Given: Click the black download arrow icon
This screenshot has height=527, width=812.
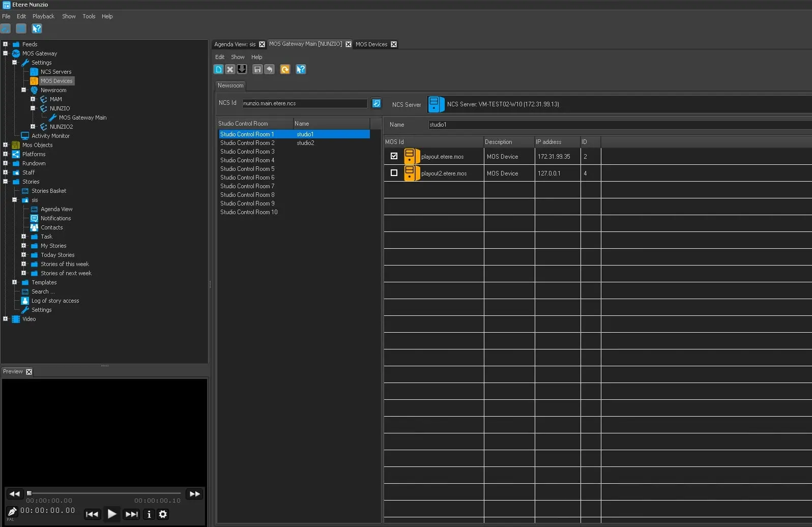Looking at the screenshot, I should [242, 69].
